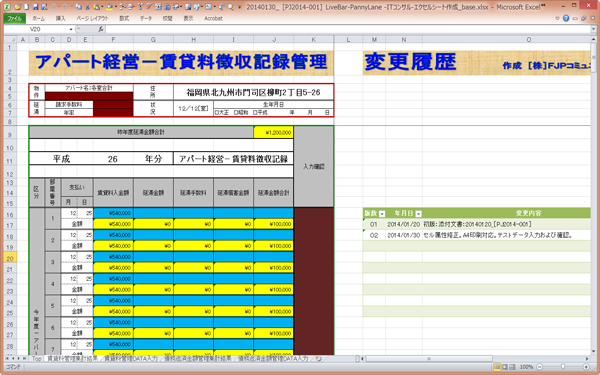Tick the 大正 era checkbox
600x375 pixels.
tap(216, 113)
